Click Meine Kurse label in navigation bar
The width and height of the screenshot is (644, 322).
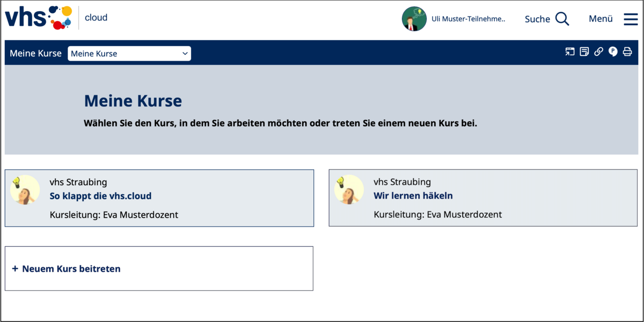(35, 54)
